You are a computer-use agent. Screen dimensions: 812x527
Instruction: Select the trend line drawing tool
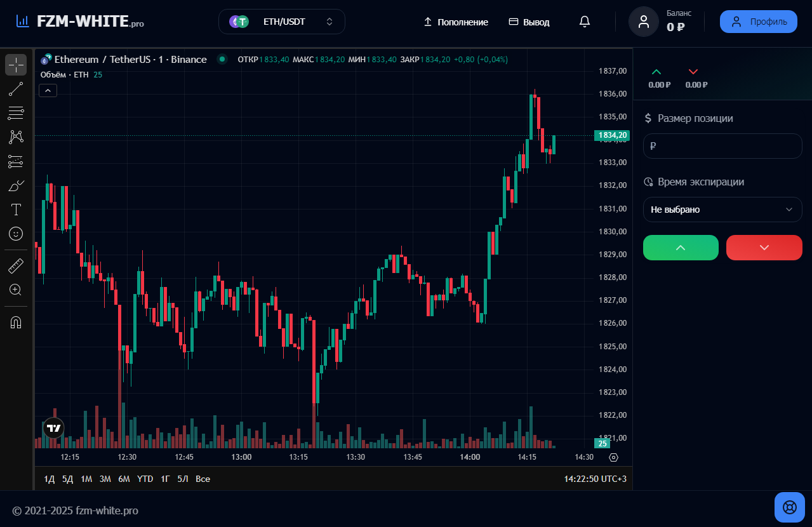click(x=16, y=89)
